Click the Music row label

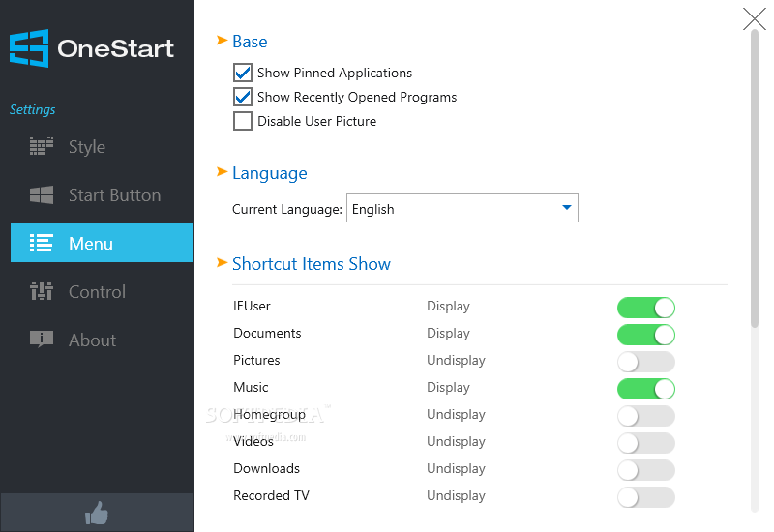point(251,388)
